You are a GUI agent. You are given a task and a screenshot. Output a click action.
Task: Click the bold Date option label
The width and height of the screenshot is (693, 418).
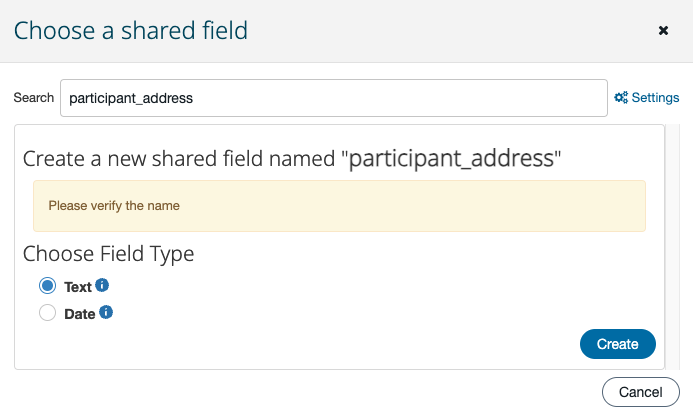[80, 314]
